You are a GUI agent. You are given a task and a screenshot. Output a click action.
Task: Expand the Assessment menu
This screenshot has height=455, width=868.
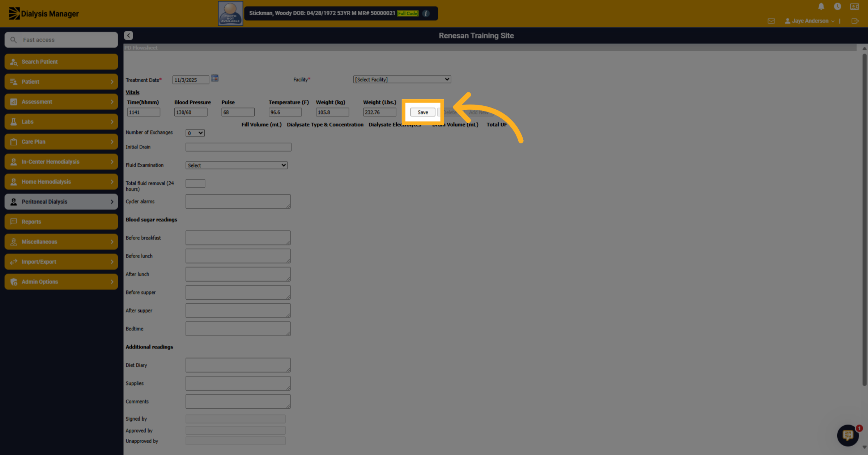pyautogui.click(x=61, y=102)
